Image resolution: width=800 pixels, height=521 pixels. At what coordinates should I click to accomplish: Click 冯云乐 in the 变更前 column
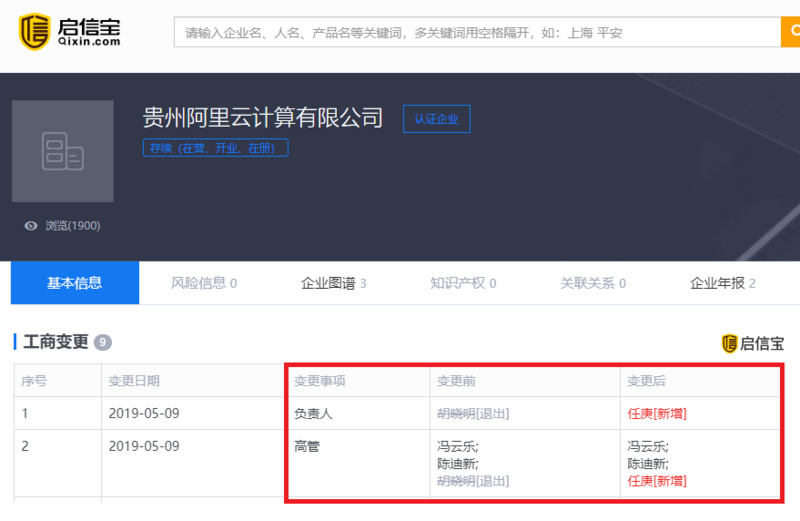458,446
